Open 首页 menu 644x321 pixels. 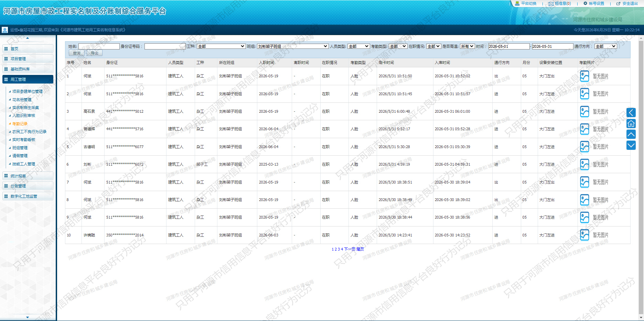pyautogui.click(x=28, y=49)
